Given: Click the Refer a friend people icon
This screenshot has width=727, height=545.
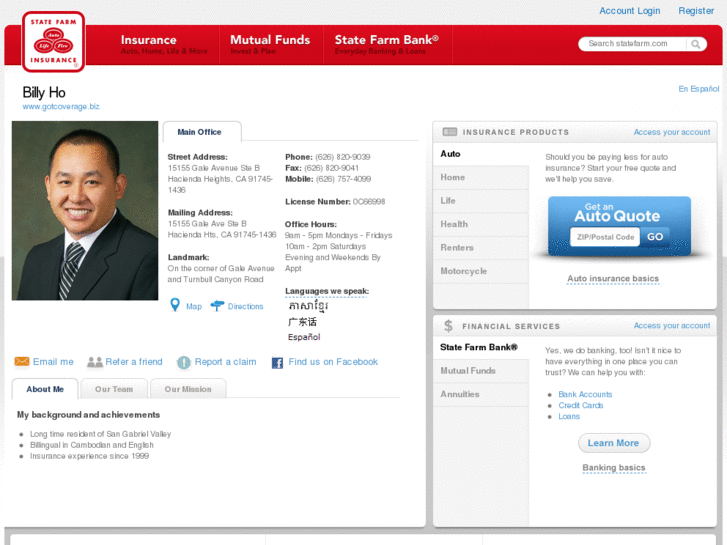Looking at the screenshot, I should (x=95, y=362).
